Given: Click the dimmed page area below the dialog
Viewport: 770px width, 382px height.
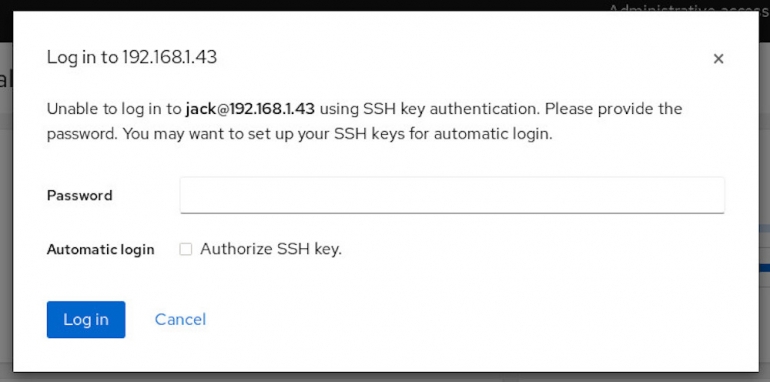Looking at the screenshot, I should tap(385, 377).
